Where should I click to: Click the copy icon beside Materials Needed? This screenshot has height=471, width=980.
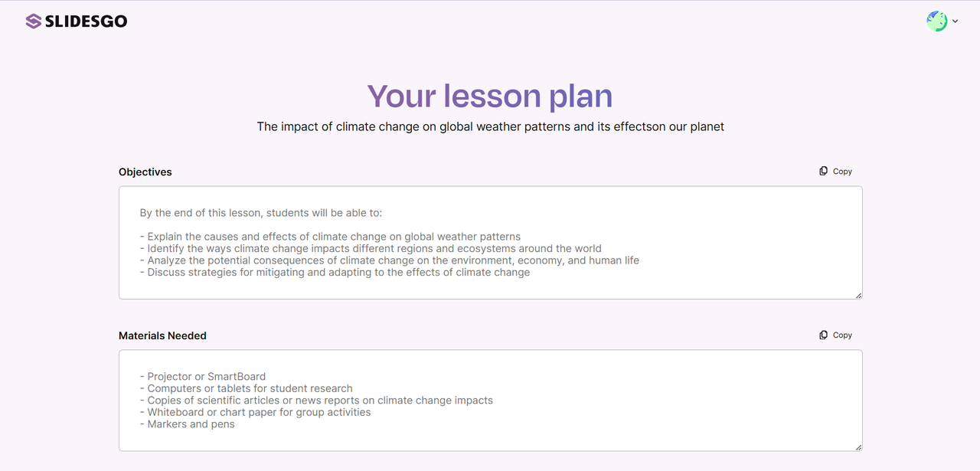(824, 335)
